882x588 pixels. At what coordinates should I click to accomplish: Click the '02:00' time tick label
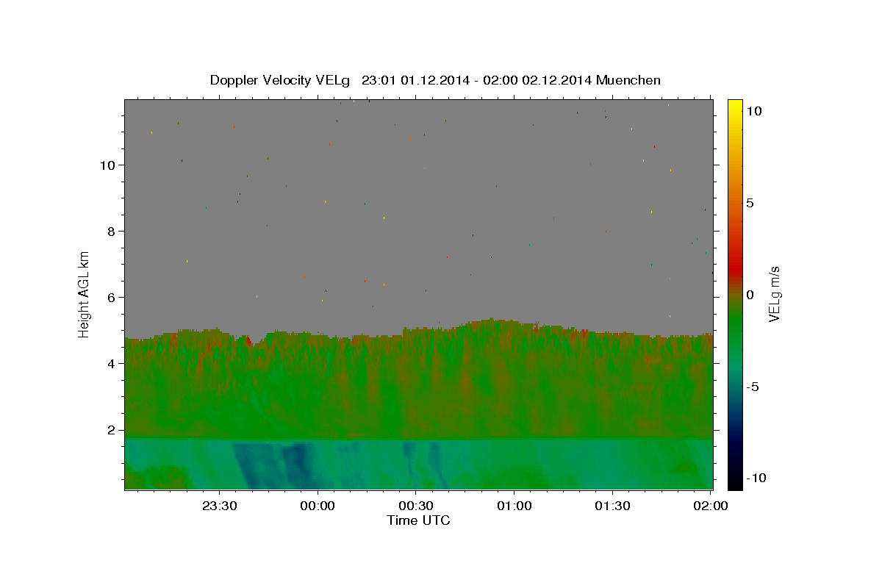point(711,506)
